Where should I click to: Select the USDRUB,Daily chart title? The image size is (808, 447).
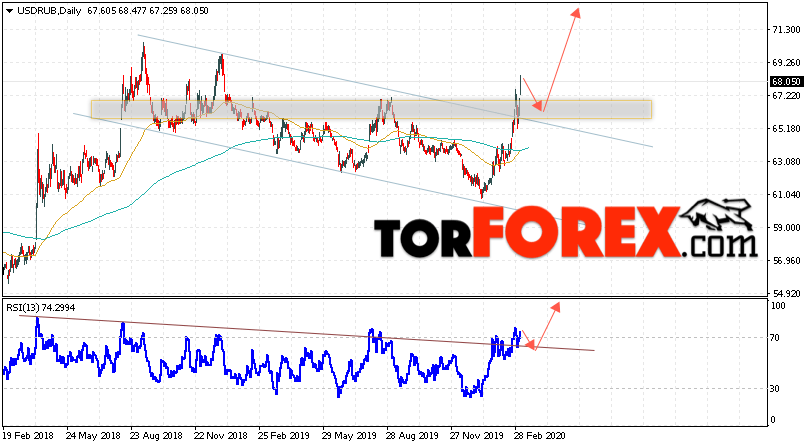[x=49, y=11]
